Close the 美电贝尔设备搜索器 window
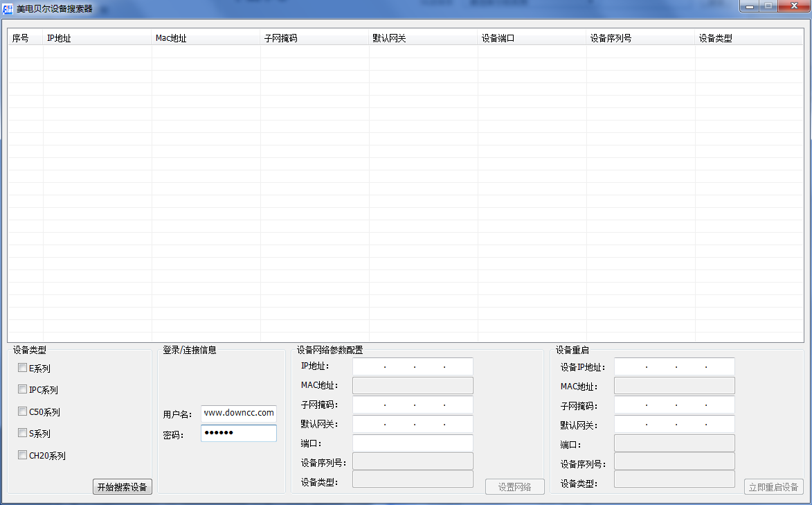 pyautogui.click(x=794, y=6)
